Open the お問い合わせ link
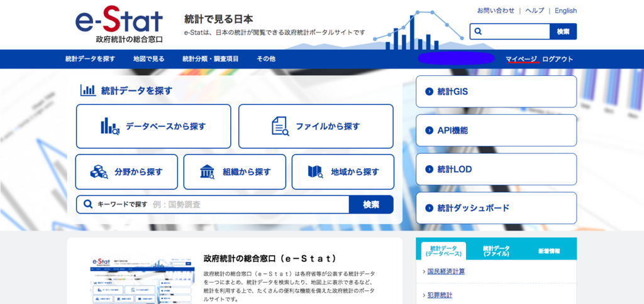The image size is (644, 304). [496, 11]
